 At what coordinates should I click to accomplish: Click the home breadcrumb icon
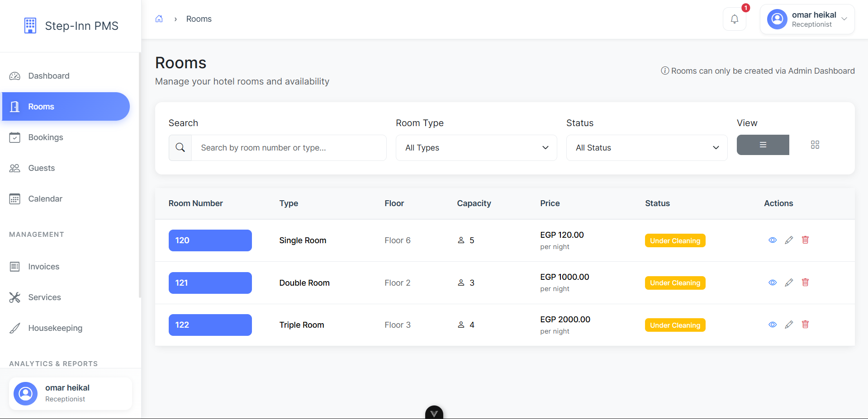(159, 18)
